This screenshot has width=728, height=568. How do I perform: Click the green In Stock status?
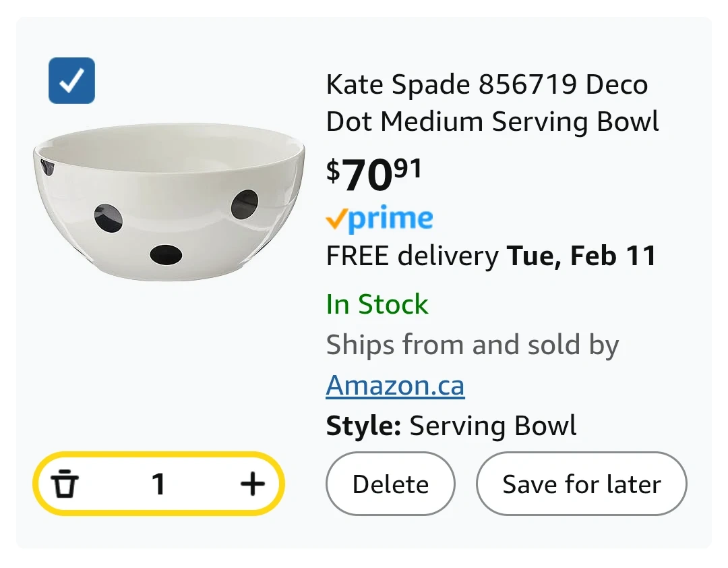pos(377,304)
